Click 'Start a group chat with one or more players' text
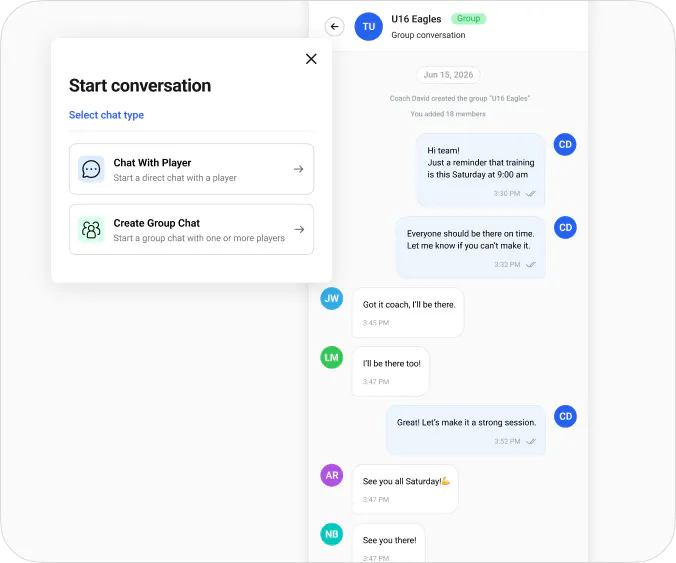 pos(199,238)
